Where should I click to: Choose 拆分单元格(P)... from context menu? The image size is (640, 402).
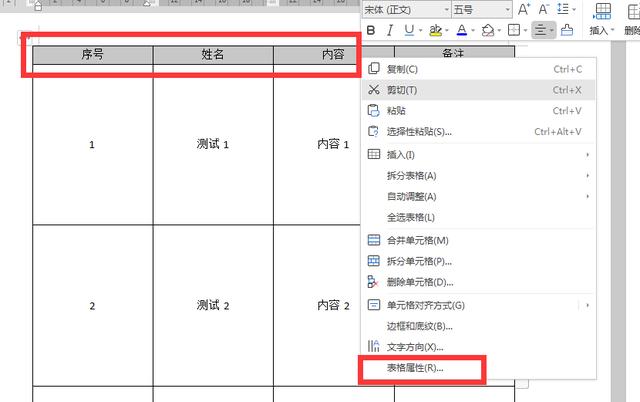[x=478, y=261]
